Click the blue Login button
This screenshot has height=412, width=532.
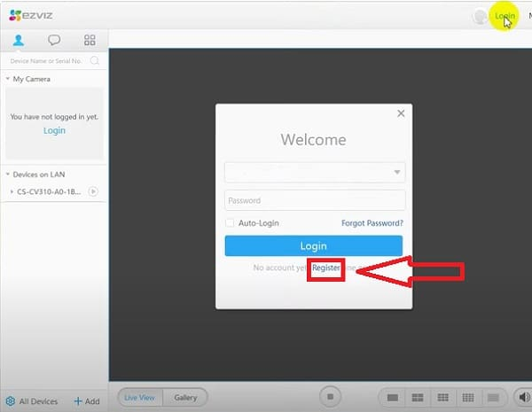click(x=314, y=245)
